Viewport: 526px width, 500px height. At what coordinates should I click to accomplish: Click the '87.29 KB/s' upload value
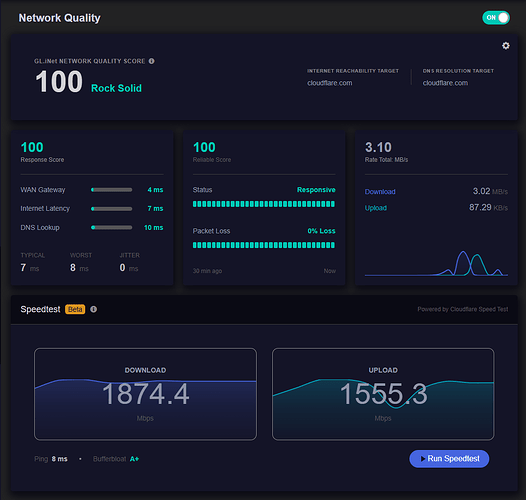(x=488, y=207)
